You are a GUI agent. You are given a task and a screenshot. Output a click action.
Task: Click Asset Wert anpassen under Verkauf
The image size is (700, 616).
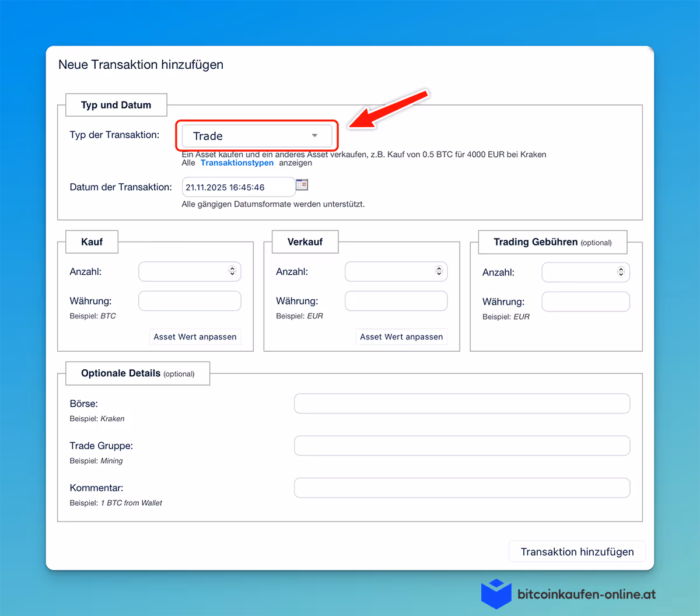[x=401, y=337]
